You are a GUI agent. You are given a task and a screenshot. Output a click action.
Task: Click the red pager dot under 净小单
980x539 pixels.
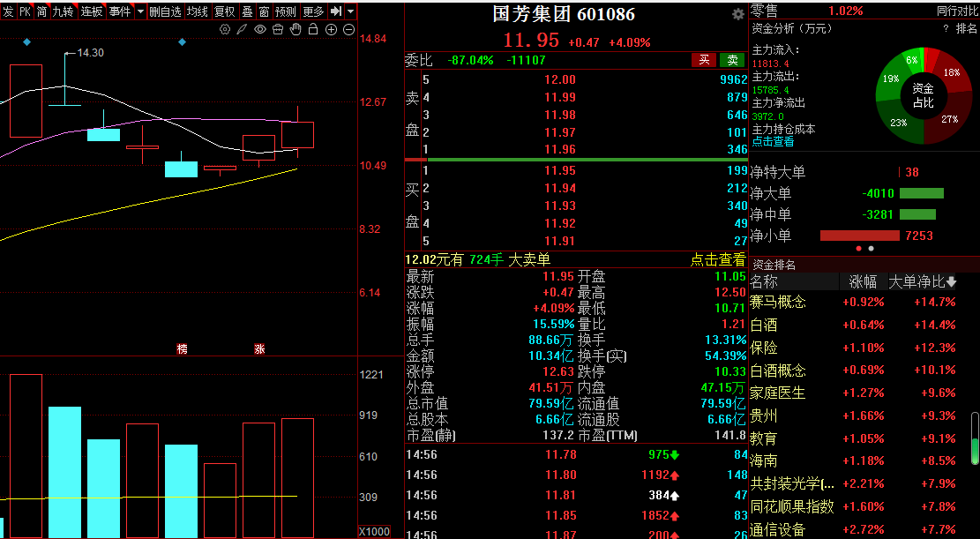[859, 248]
